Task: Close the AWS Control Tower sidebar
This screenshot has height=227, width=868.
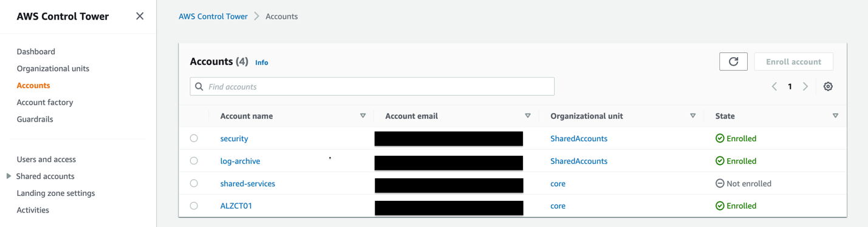Action: [x=140, y=16]
